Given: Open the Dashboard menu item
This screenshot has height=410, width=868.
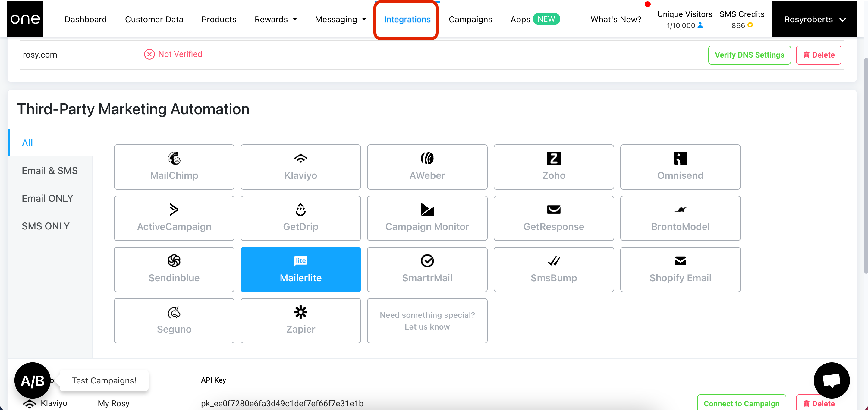Looking at the screenshot, I should [86, 19].
